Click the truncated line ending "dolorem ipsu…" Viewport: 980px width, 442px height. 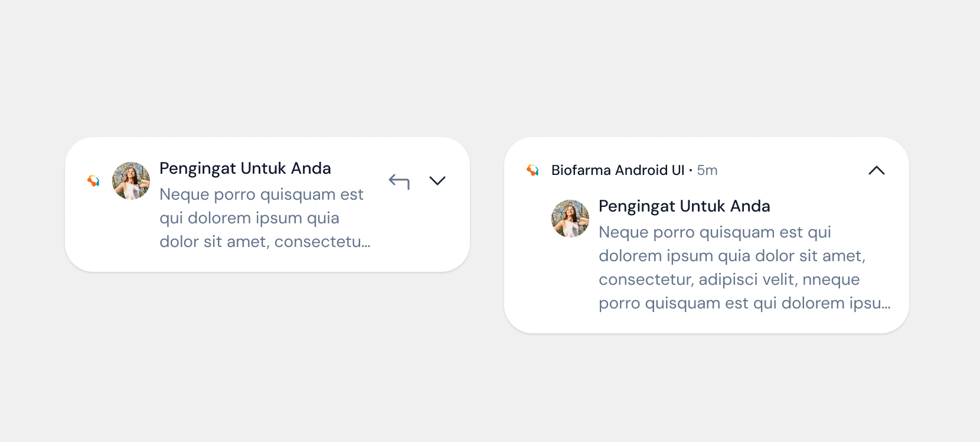pos(744,303)
